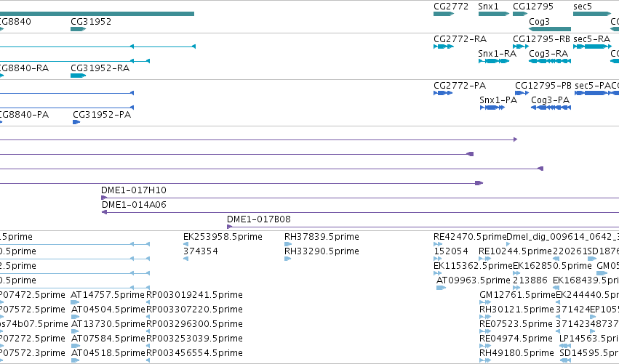Click the DME1-017H10 BAC feature line
The width and height of the screenshot is (619, 364).
(360, 198)
